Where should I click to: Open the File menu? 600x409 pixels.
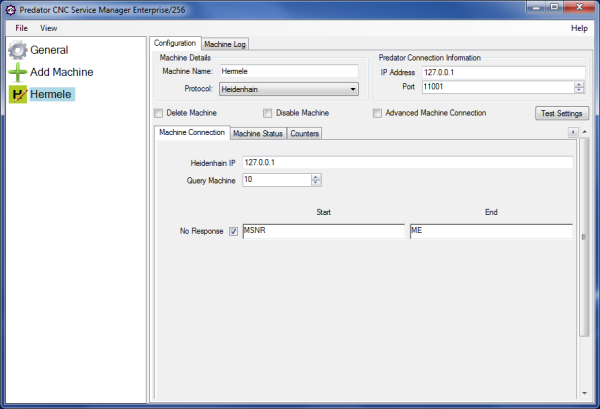pos(21,28)
